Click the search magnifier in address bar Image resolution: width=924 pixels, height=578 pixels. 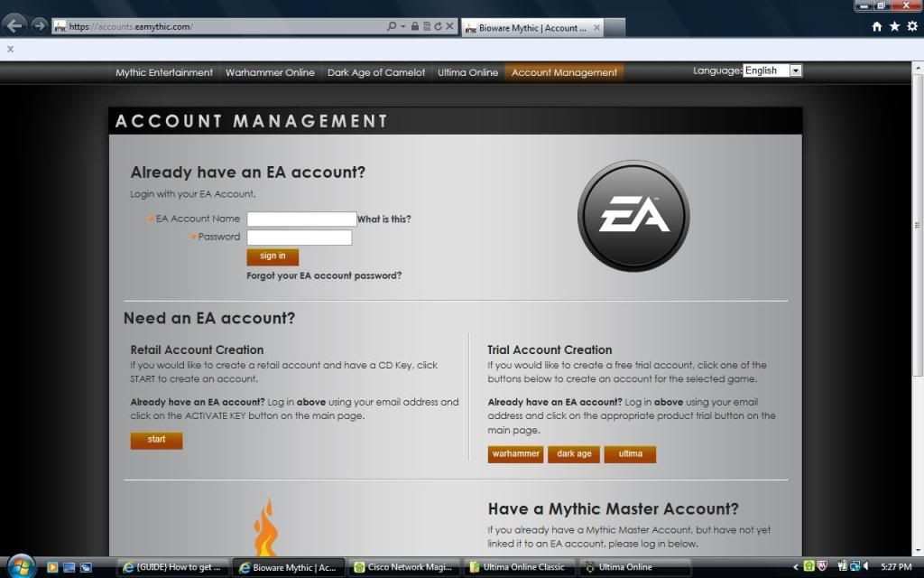click(x=392, y=26)
